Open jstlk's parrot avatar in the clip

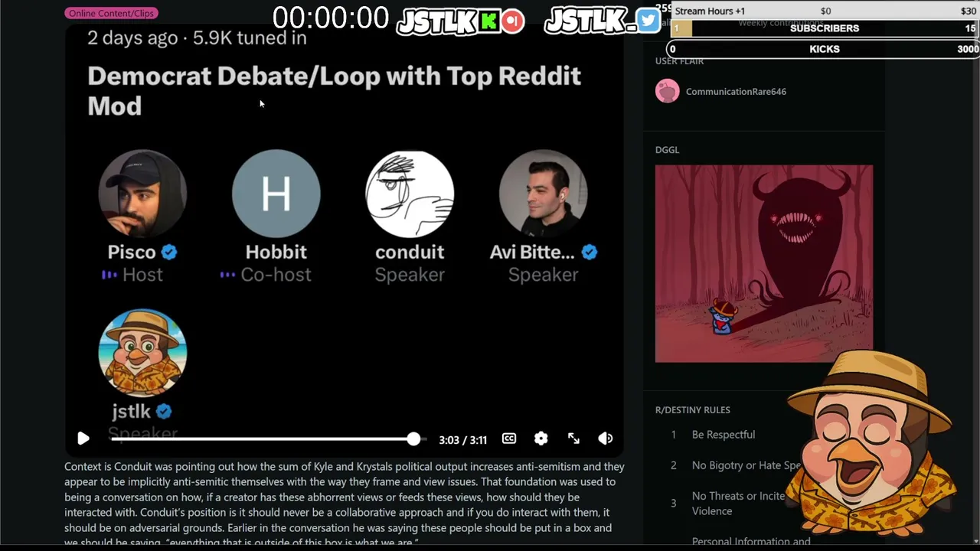(x=142, y=353)
